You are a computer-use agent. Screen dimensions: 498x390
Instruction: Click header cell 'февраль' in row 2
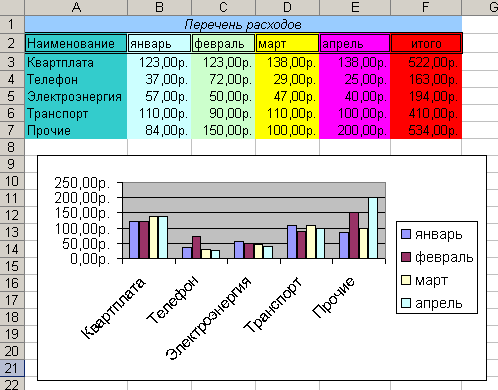pyautogui.click(x=223, y=43)
